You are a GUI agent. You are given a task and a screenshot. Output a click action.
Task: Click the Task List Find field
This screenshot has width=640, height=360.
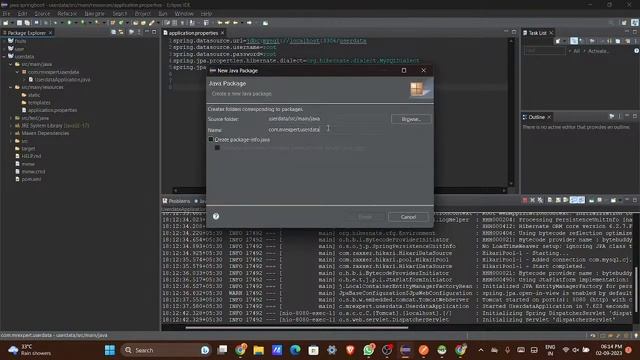pos(544,51)
